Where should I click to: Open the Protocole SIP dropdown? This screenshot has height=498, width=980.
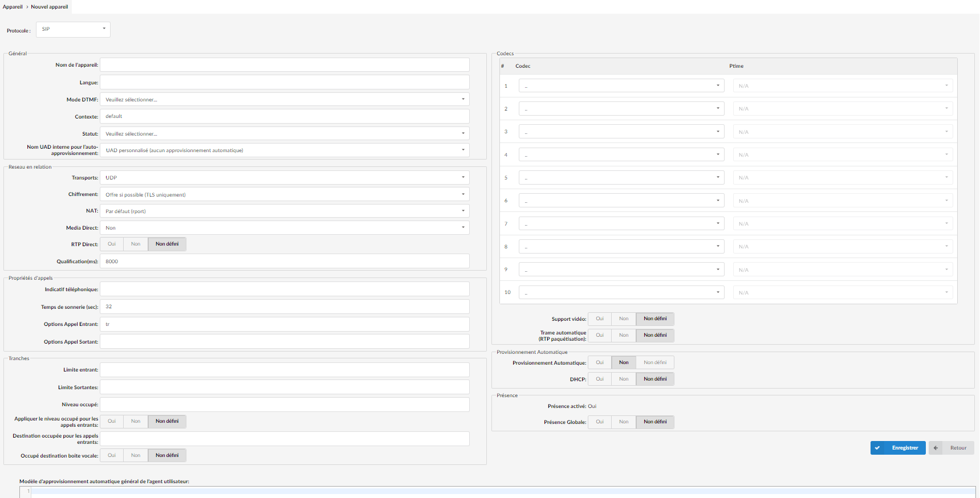click(x=73, y=29)
